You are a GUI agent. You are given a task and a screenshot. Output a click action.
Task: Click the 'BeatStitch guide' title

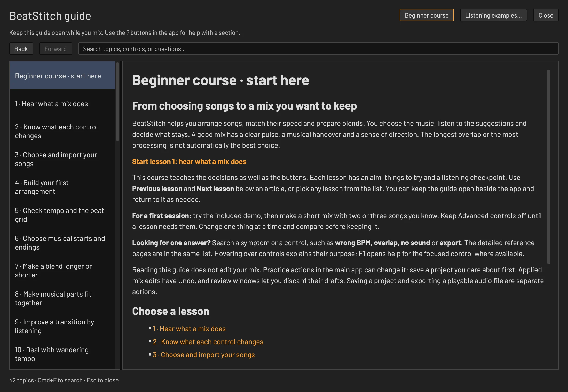pos(50,16)
